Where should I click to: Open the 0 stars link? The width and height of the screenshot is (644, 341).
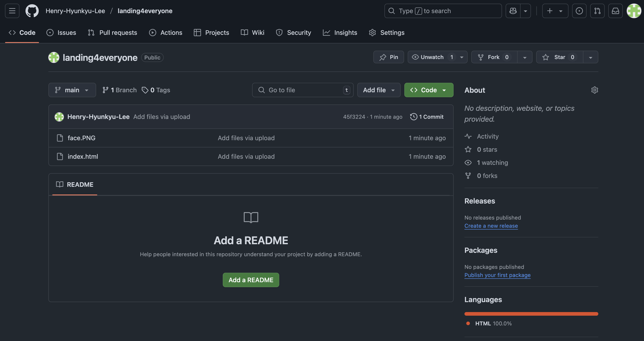tap(481, 149)
